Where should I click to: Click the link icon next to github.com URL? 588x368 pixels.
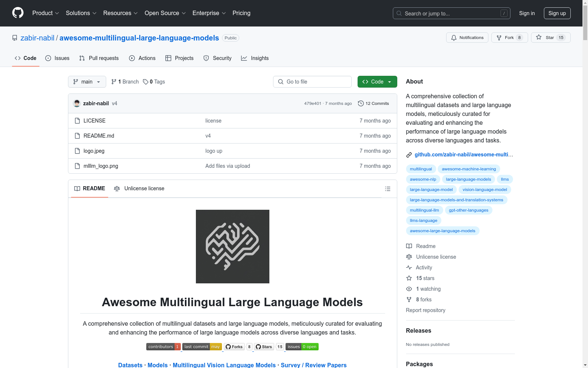(x=409, y=155)
